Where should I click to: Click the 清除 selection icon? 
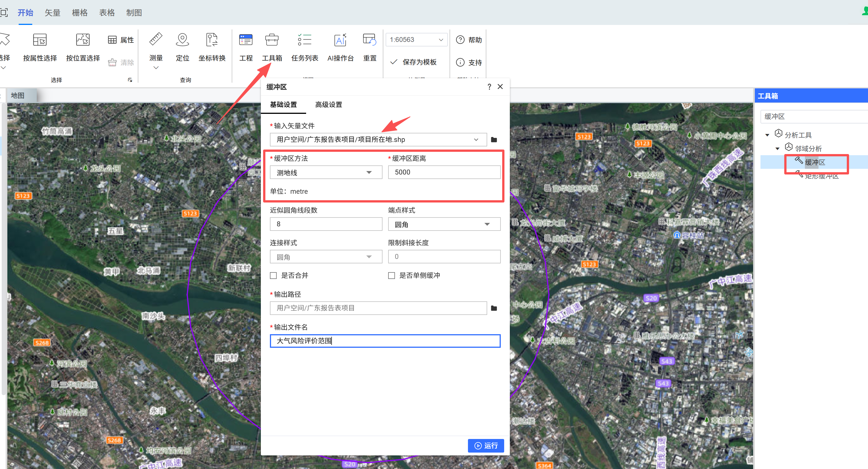tap(112, 62)
